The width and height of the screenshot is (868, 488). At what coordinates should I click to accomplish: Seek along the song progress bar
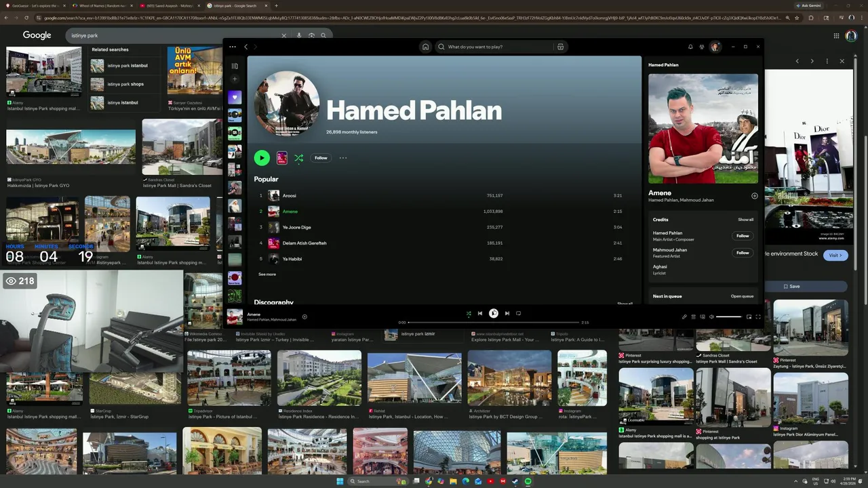coord(494,323)
